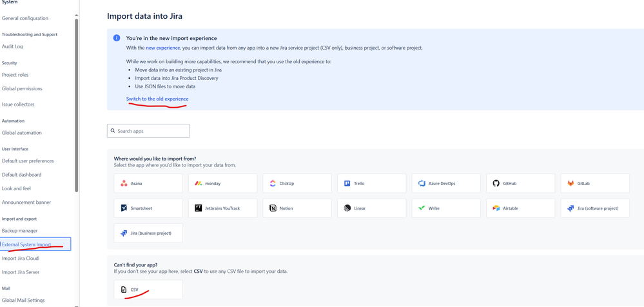644x307 pixels.
Task: Click 'Import data into Jira Product Discovery' bullet
Action: (177, 78)
